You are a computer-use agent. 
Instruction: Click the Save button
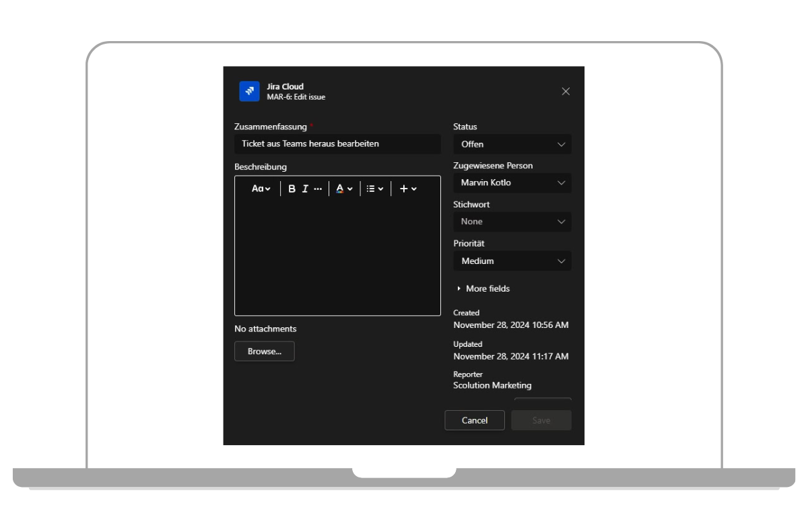(x=541, y=420)
